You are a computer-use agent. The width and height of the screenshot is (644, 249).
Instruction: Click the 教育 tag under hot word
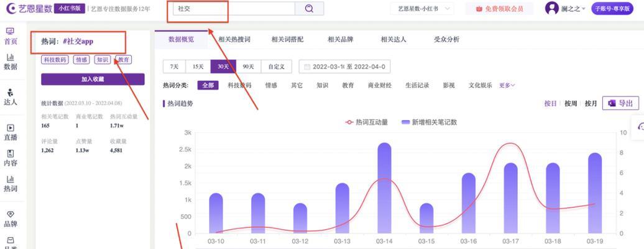click(x=124, y=60)
